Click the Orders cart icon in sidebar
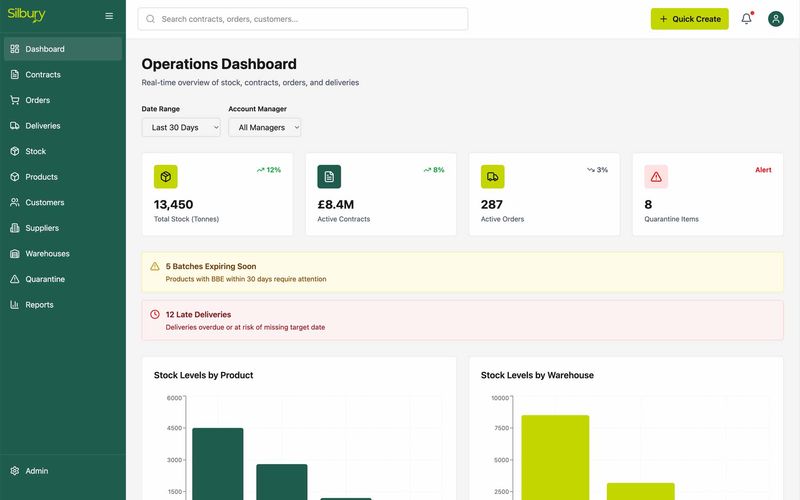 tap(15, 100)
